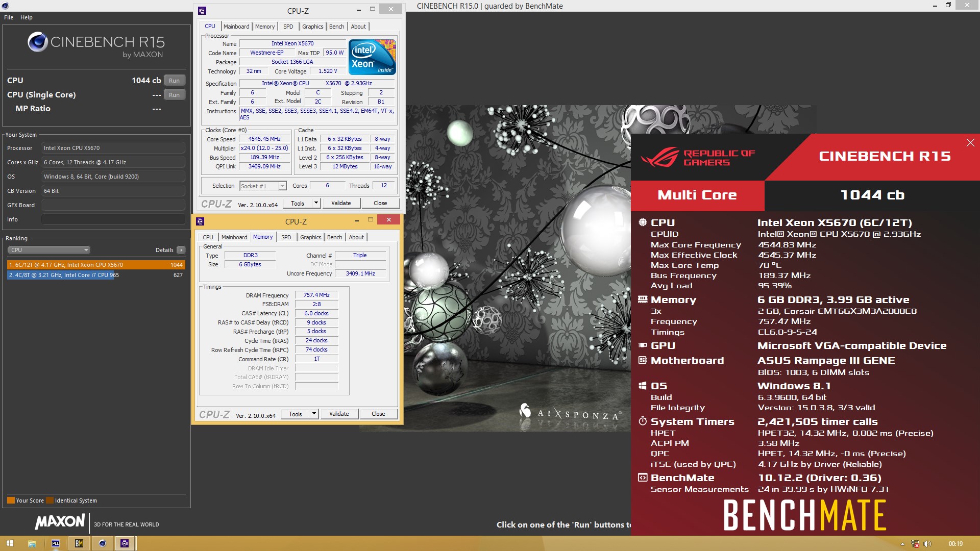
Task: Click the DRAM Frequency 757.4 MHz value
Action: point(316,295)
